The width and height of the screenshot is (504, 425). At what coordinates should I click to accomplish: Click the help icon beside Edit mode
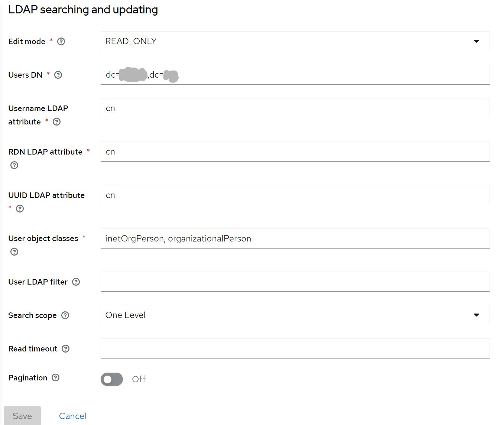pyautogui.click(x=61, y=42)
